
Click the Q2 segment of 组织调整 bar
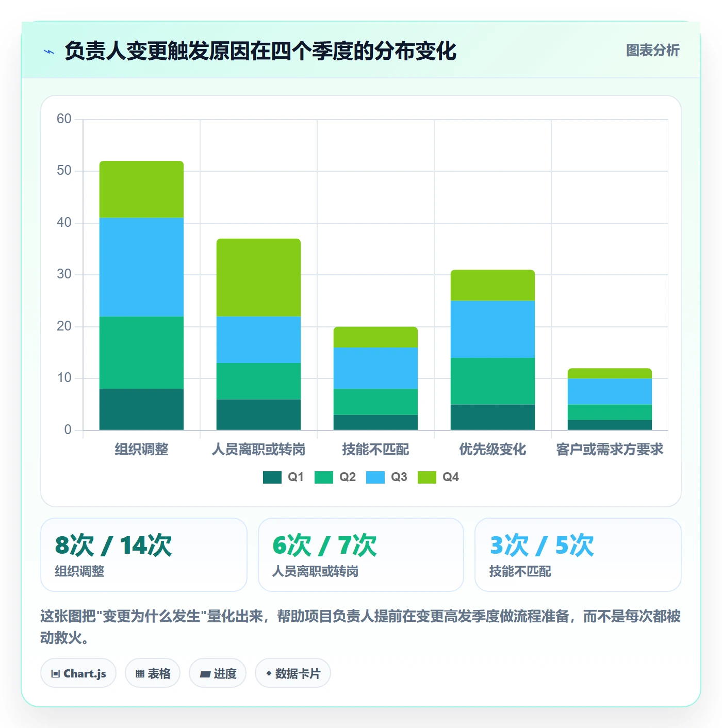[x=141, y=353]
